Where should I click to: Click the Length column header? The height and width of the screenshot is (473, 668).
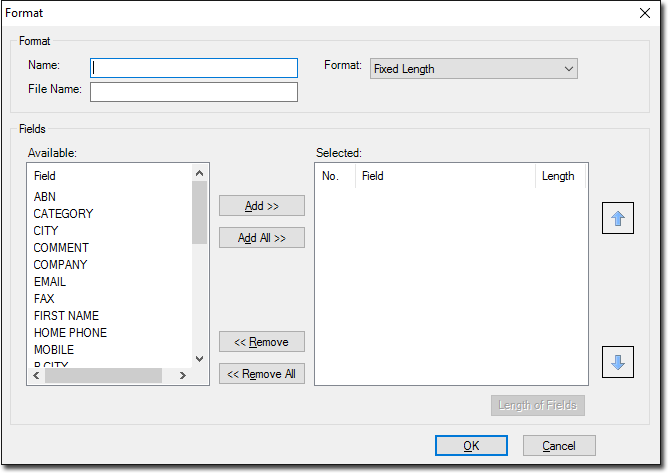(558, 176)
